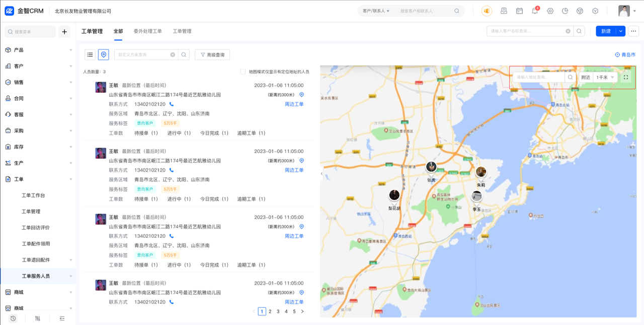
Task: Click search icon of 自定义方案查询 field
Action: [x=184, y=54]
